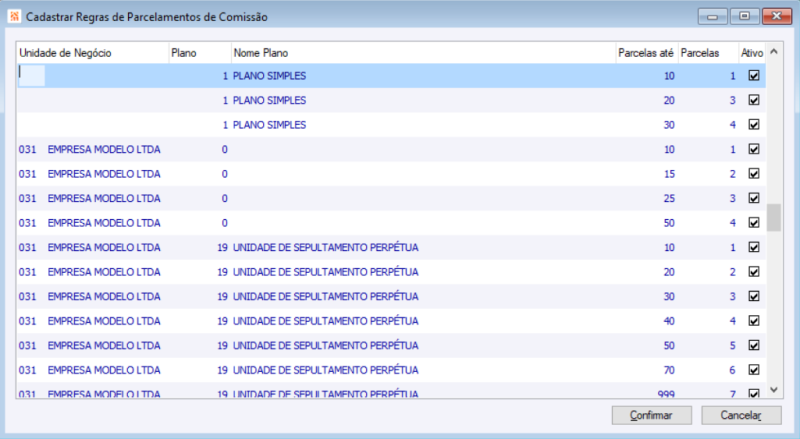Click Parcelas value 6 cell
This screenshot has height=439, width=800.
(x=732, y=370)
